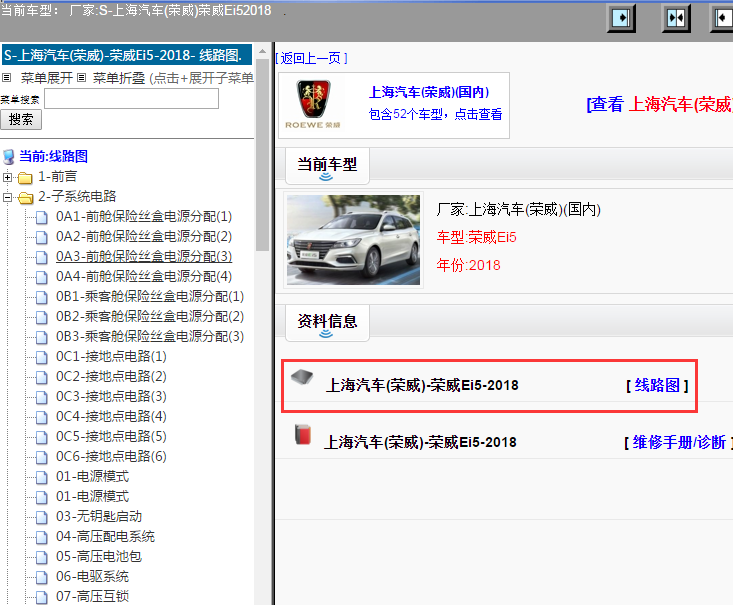This screenshot has height=605, width=733.
Task: Click the 返回上一页 link
Action: 311,58
